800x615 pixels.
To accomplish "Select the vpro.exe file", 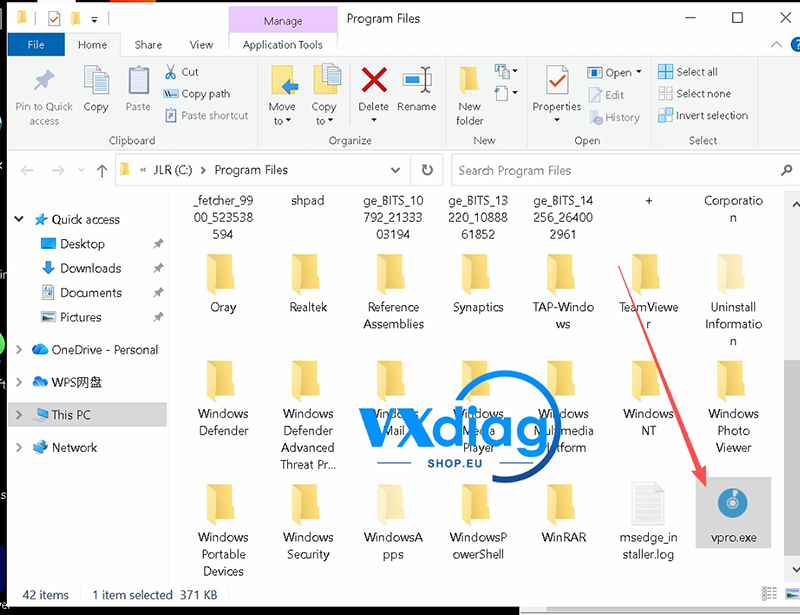I will pos(733,513).
